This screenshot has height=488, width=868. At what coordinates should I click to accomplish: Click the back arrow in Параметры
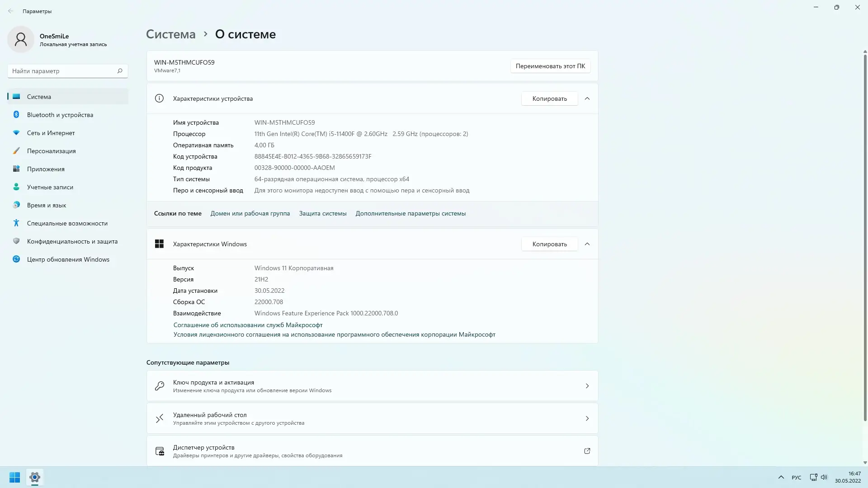tap(11, 11)
